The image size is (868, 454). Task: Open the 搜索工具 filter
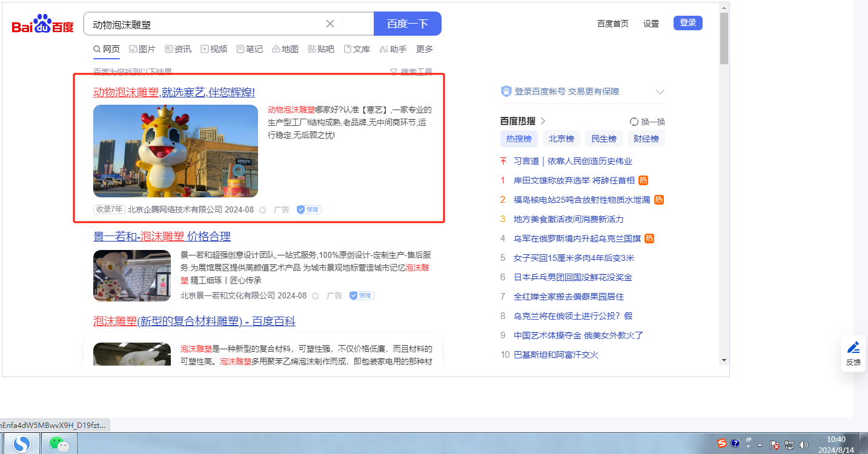click(411, 72)
